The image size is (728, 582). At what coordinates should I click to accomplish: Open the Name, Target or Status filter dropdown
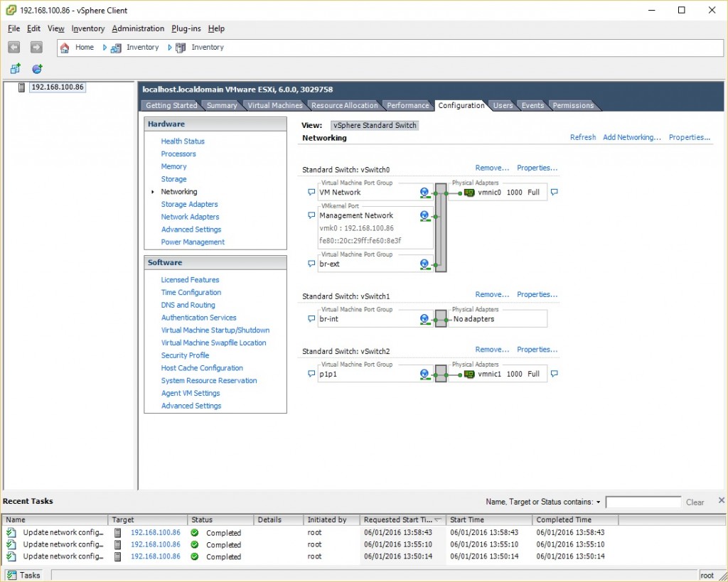tap(598, 502)
